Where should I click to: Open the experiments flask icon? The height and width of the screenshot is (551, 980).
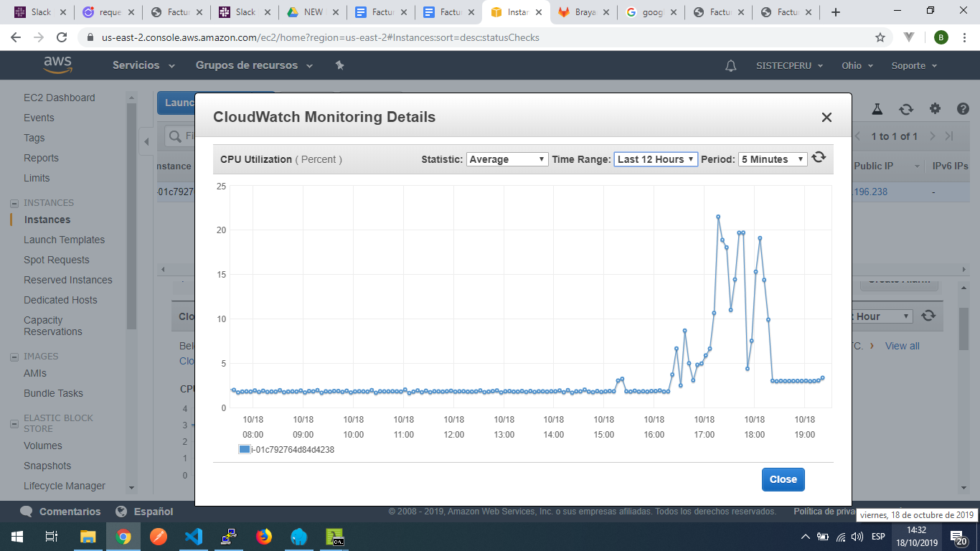(x=877, y=109)
